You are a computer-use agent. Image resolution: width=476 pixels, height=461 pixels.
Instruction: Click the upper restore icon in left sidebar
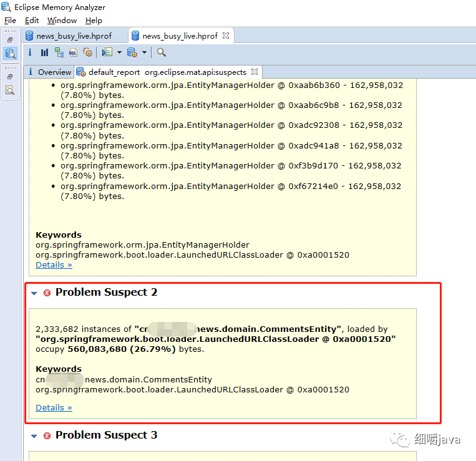tap(11, 40)
